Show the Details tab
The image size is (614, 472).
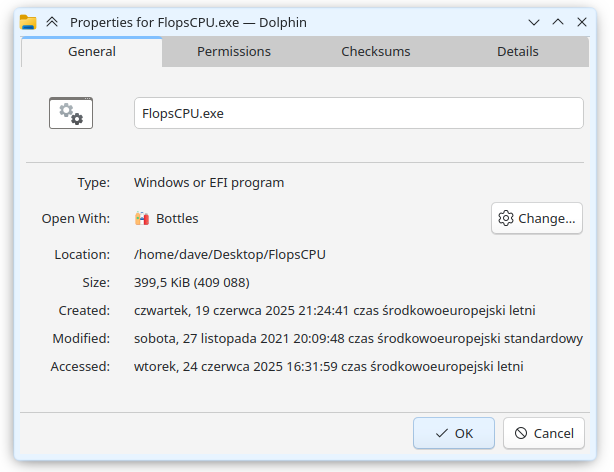pyautogui.click(x=517, y=52)
